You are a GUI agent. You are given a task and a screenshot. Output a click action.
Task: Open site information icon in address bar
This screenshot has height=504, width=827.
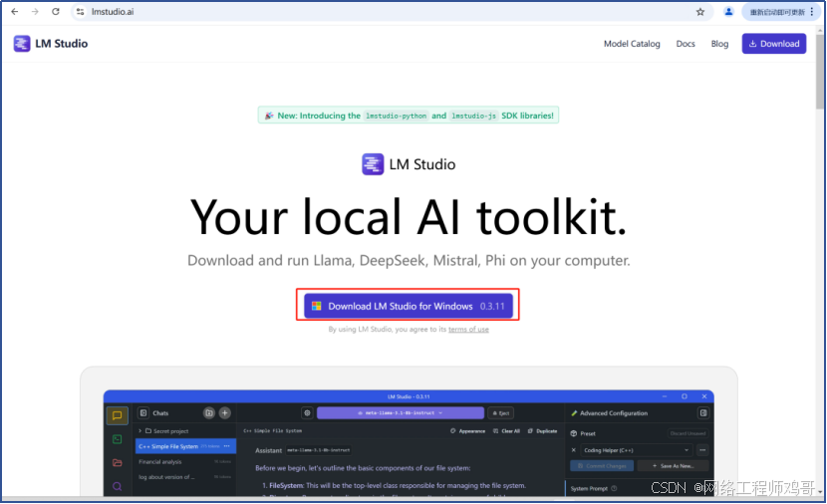80,12
